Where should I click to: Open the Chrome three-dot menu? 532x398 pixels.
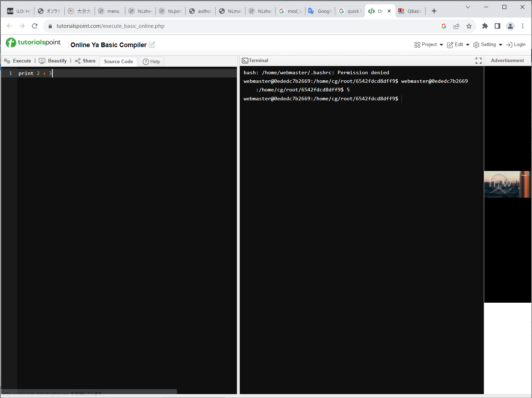(523, 26)
